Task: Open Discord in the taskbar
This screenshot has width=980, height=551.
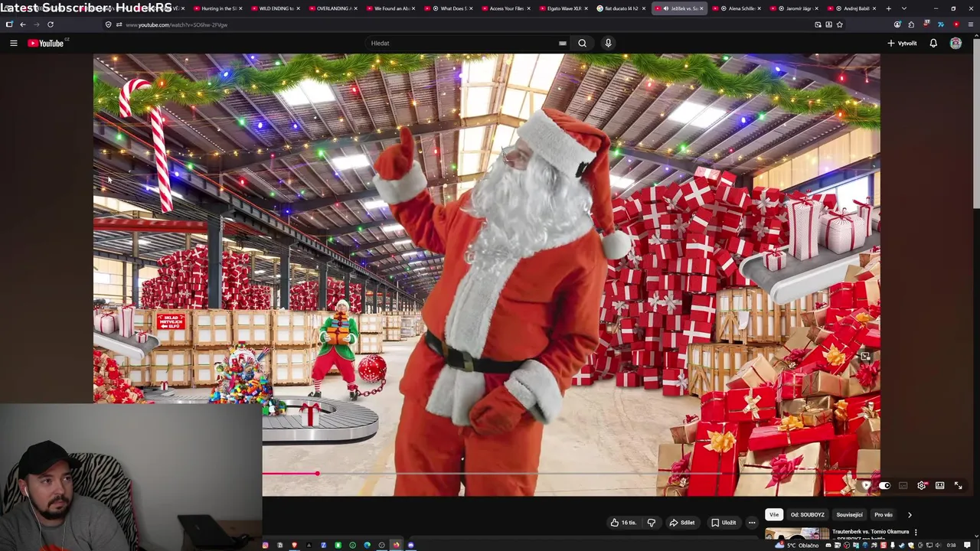Action: (x=410, y=545)
